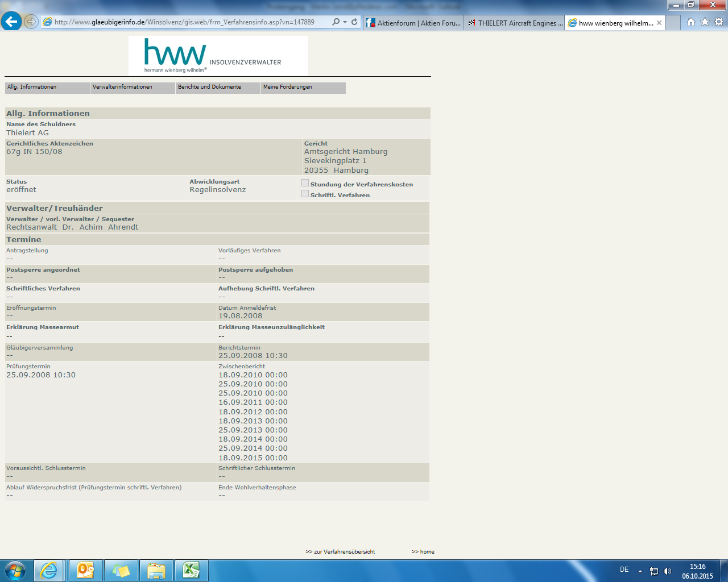Click the URL address field
This screenshot has height=582, width=728.
[x=188, y=22]
